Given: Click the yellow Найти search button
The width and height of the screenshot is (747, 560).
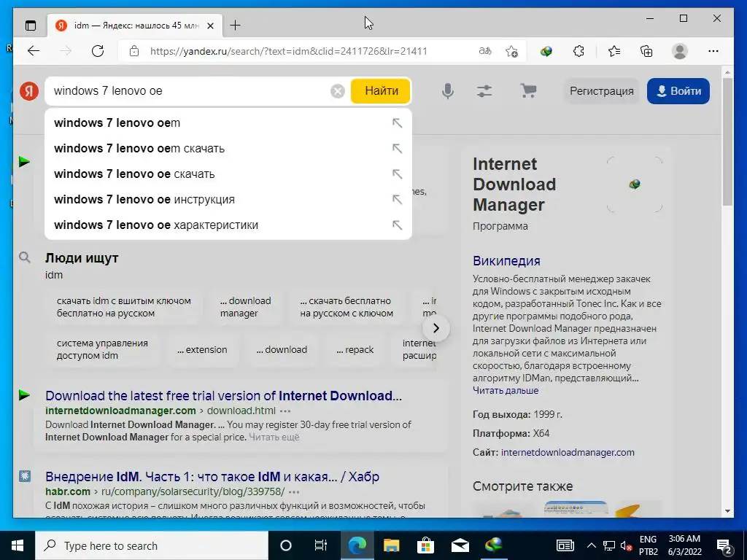Looking at the screenshot, I should [381, 91].
